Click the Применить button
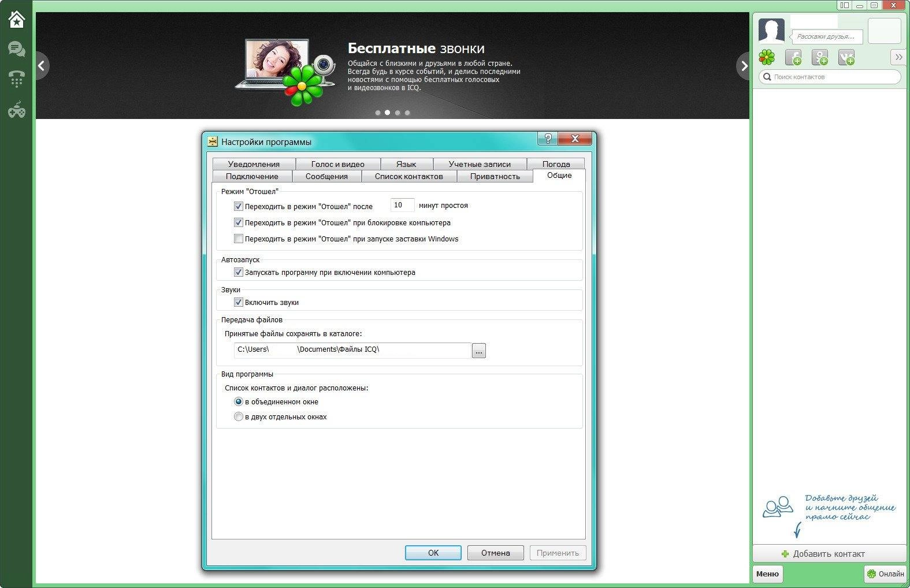Image resolution: width=910 pixels, height=588 pixels. tap(558, 553)
